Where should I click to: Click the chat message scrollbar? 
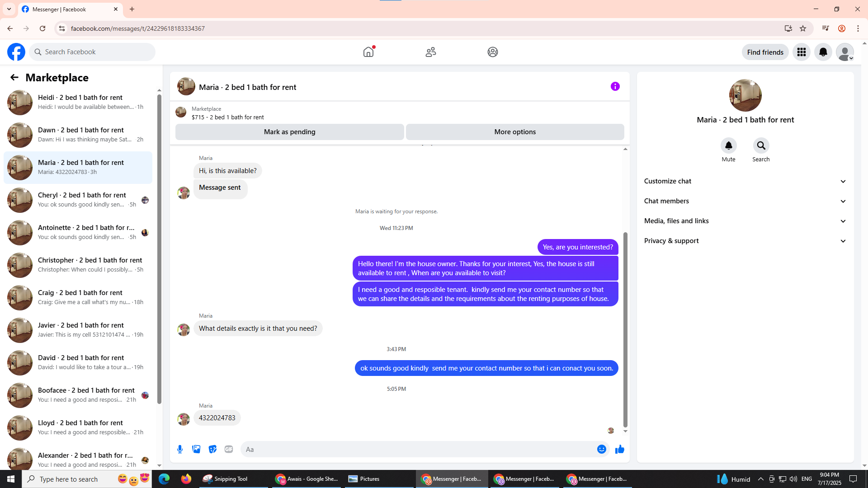click(625, 329)
